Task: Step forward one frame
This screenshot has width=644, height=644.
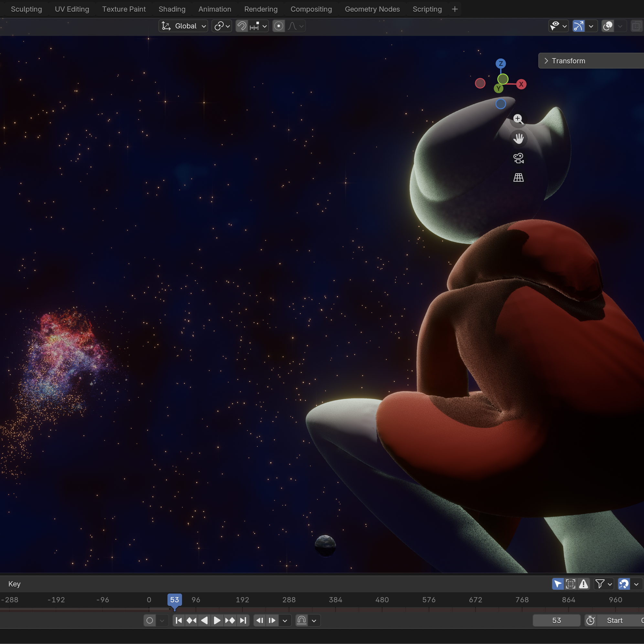Action: [x=272, y=620]
